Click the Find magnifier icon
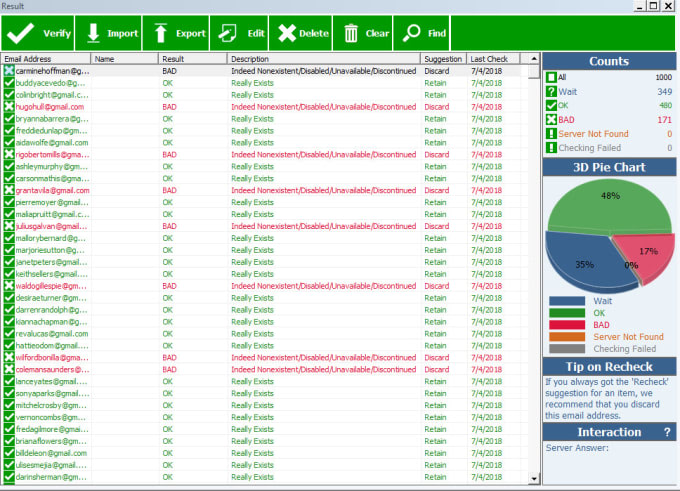 pyautogui.click(x=411, y=33)
